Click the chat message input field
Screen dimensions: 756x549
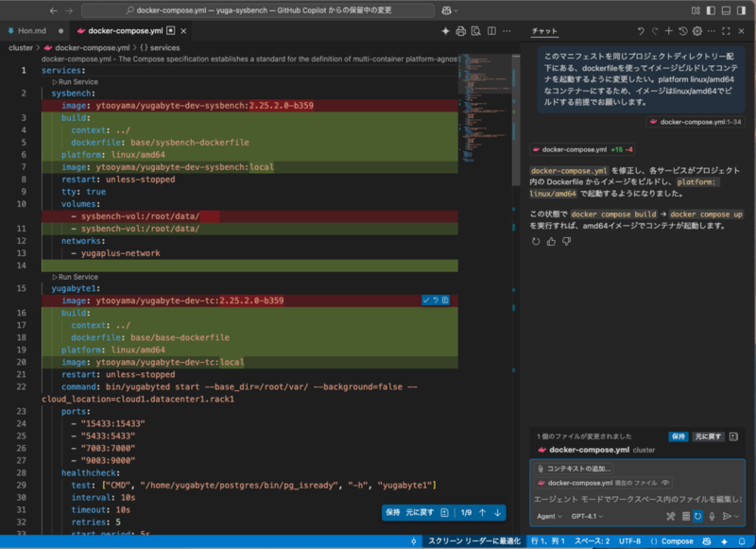pos(637,499)
